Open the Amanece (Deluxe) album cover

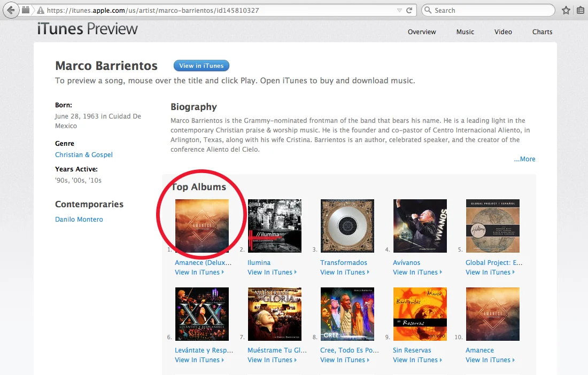click(x=202, y=226)
